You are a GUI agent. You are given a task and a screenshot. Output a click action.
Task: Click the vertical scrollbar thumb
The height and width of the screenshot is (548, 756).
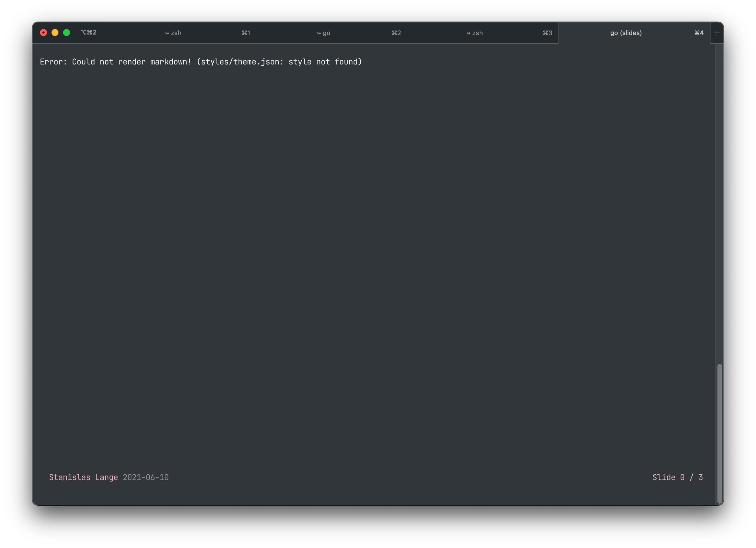[719, 434]
